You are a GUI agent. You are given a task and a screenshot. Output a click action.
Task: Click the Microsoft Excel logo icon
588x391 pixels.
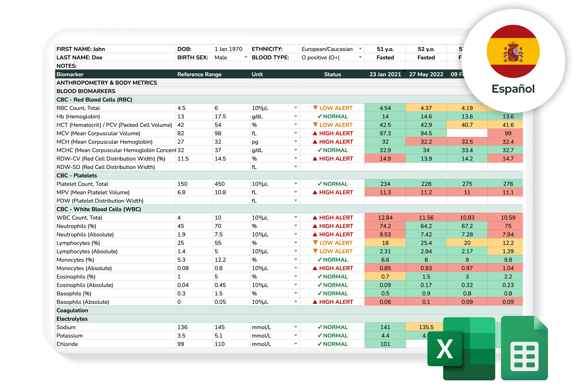(x=461, y=348)
